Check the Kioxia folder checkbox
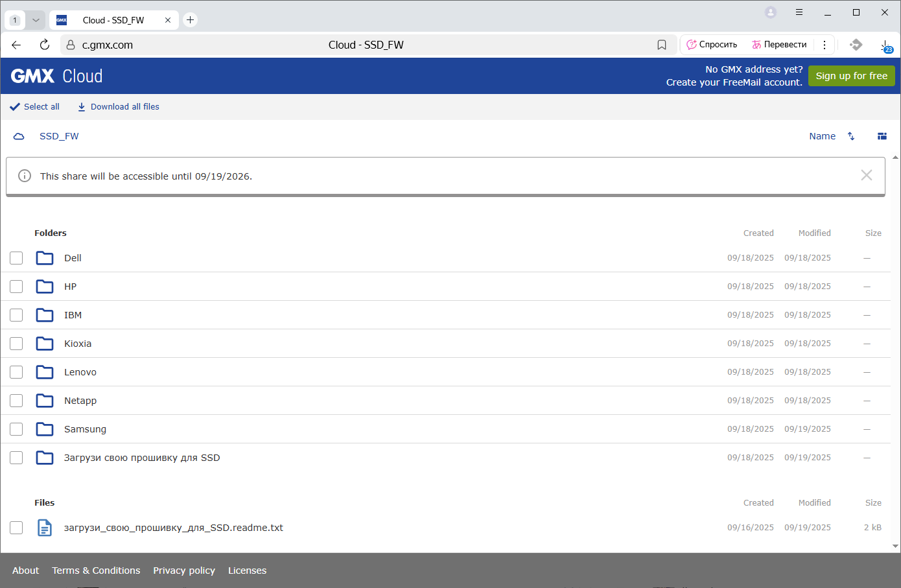This screenshot has width=901, height=588. pos(16,344)
